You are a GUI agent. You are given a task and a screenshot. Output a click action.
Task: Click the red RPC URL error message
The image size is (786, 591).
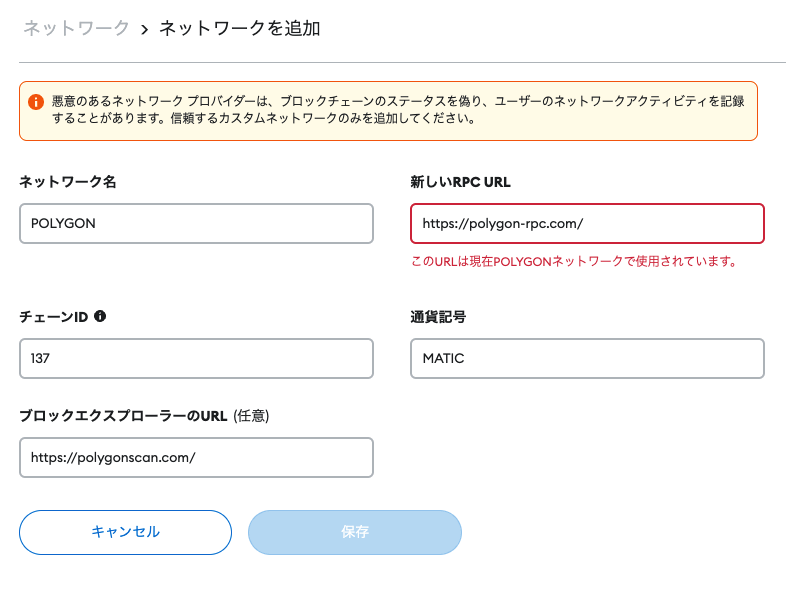(574, 262)
